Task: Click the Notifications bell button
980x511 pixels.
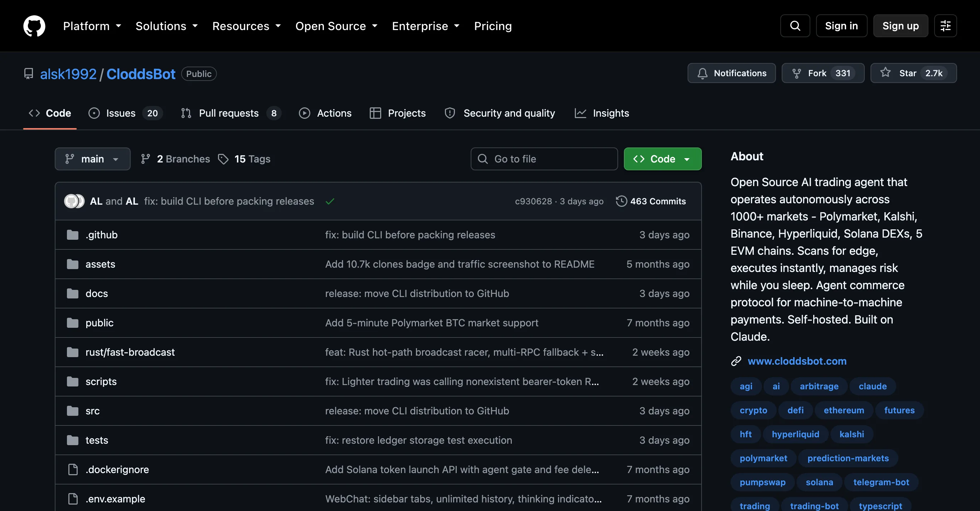Action: 731,73
